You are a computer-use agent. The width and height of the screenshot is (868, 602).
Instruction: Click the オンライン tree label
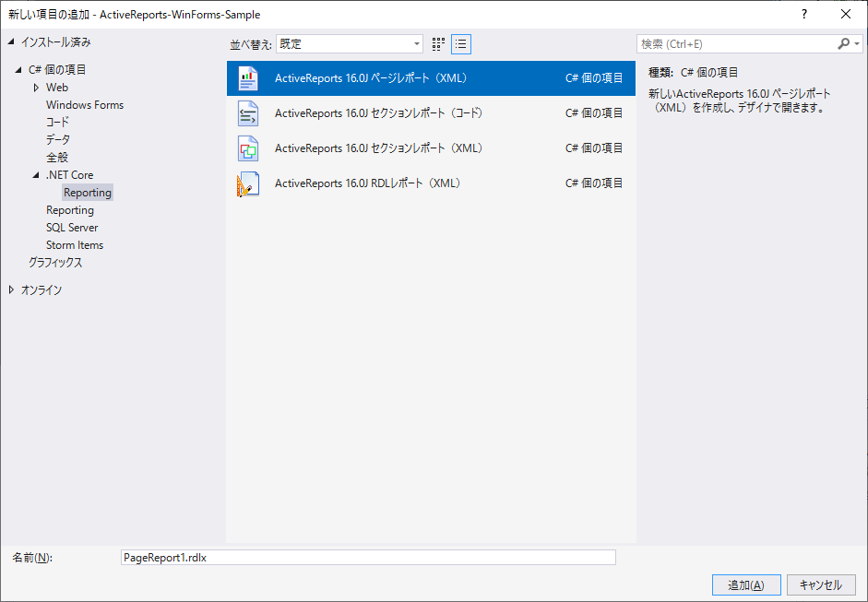[x=42, y=289]
